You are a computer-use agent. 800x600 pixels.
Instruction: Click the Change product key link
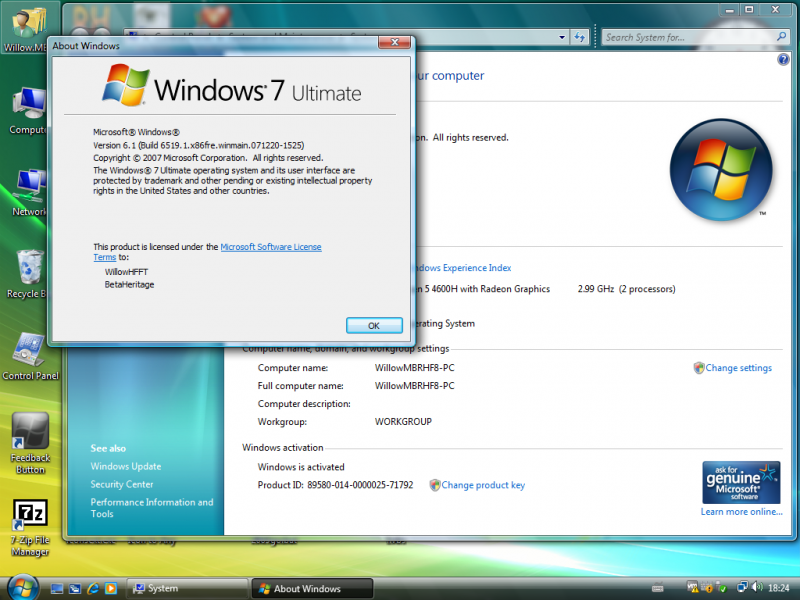pos(483,485)
